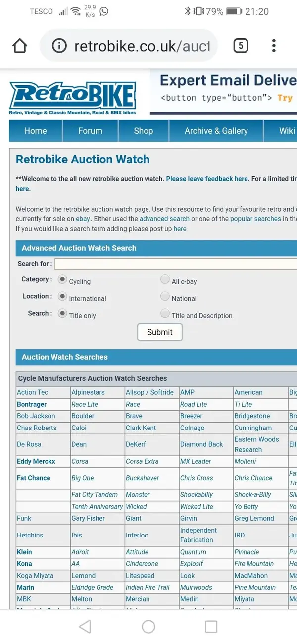Image resolution: width=297 pixels, height=644 pixels.
Task: Open the browser three-dot menu
Action: tap(274, 46)
